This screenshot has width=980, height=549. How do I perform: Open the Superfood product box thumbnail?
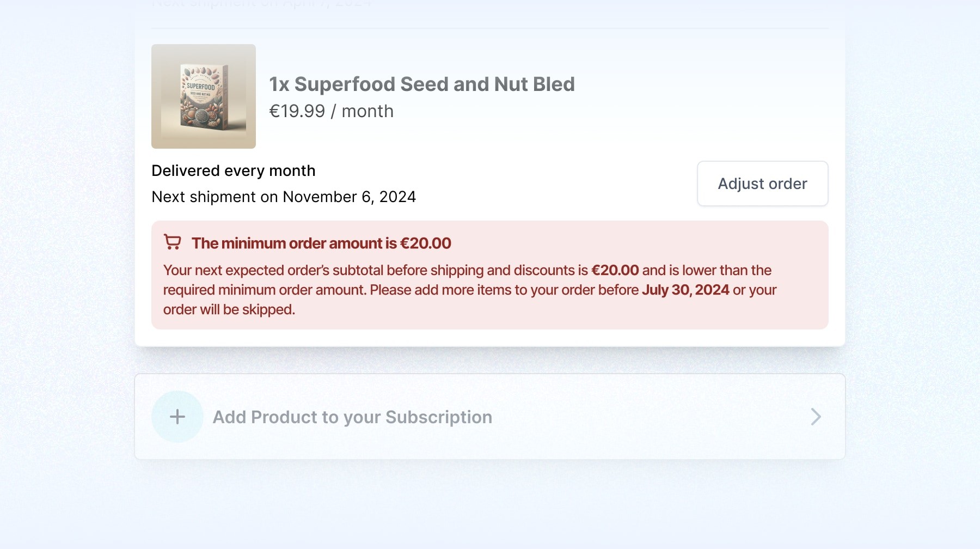coord(204,96)
